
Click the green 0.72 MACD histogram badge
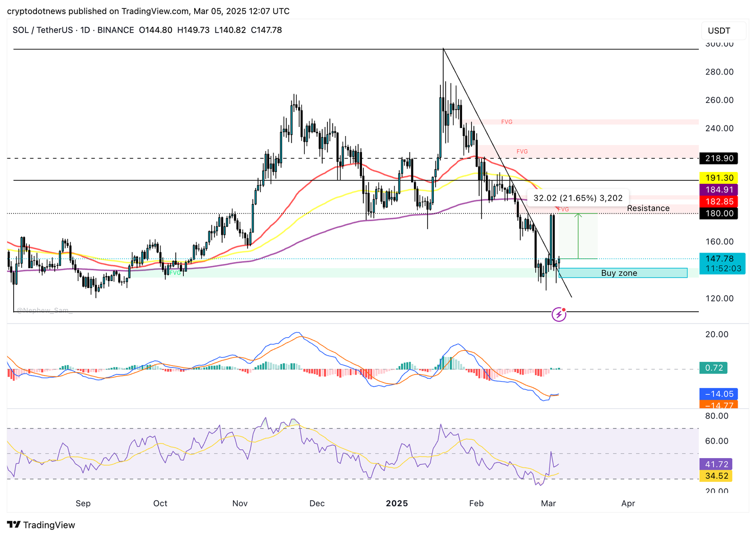[x=713, y=368]
